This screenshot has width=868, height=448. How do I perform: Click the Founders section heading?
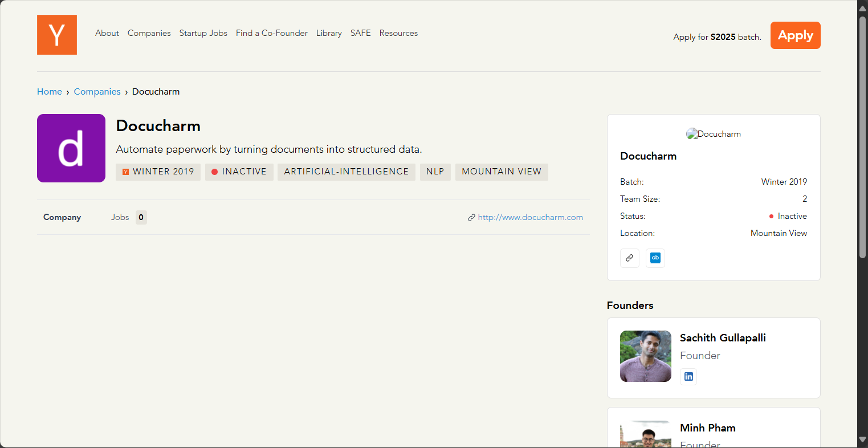[x=630, y=306]
